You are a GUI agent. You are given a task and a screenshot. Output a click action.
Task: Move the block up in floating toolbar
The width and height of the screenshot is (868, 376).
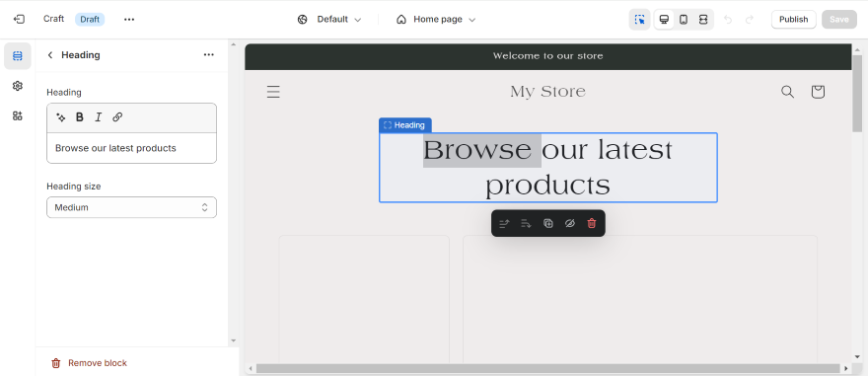click(x=504, y=224)
